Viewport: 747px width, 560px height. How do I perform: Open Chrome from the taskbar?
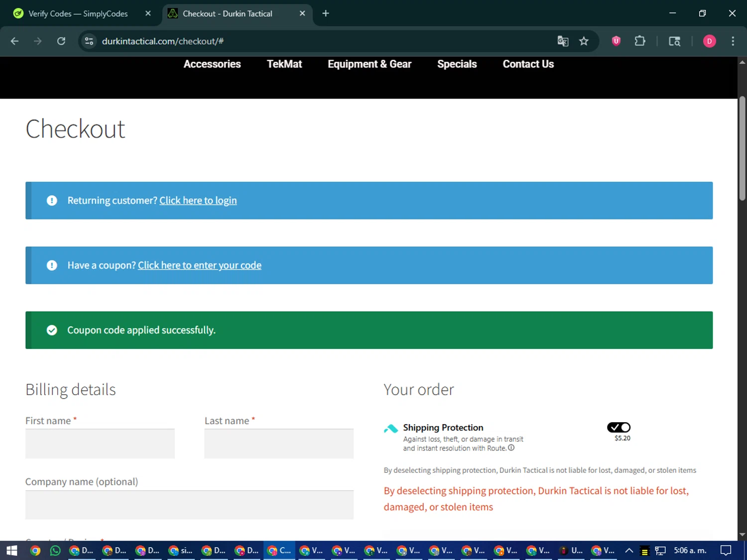(x=35, y=551)
